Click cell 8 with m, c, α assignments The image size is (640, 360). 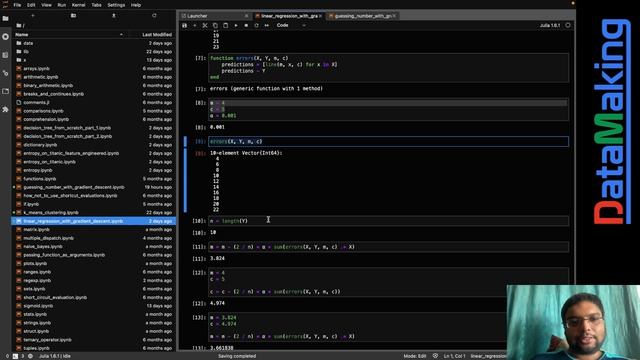point(388,109)
